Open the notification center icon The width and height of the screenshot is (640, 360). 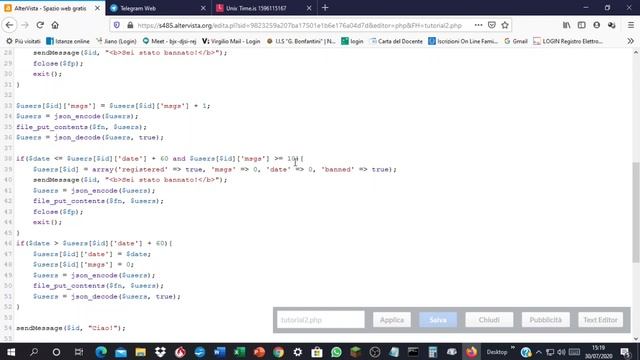tap(625, 352)
